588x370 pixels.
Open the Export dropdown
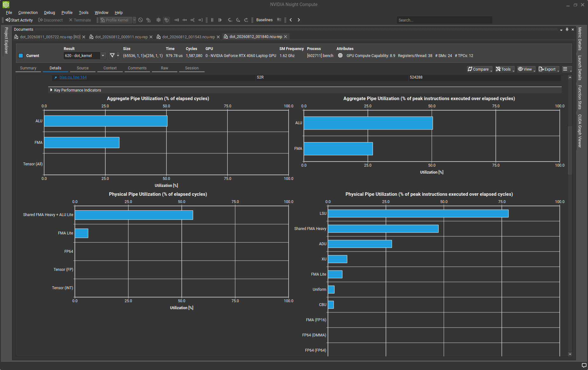click(549, 69)
